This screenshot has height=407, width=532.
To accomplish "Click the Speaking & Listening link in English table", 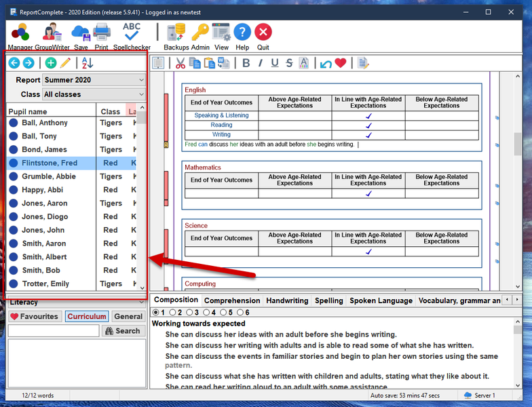I will pos(221,115).
